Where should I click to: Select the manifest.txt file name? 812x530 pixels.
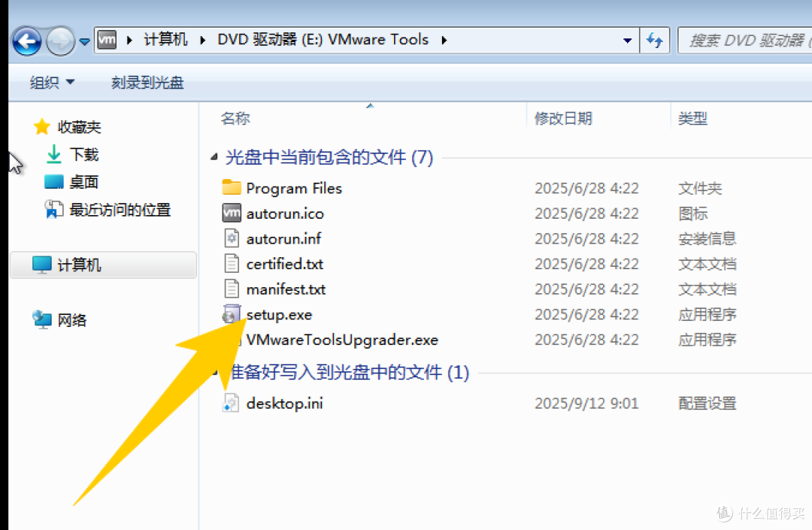click(x=286, y=290)
